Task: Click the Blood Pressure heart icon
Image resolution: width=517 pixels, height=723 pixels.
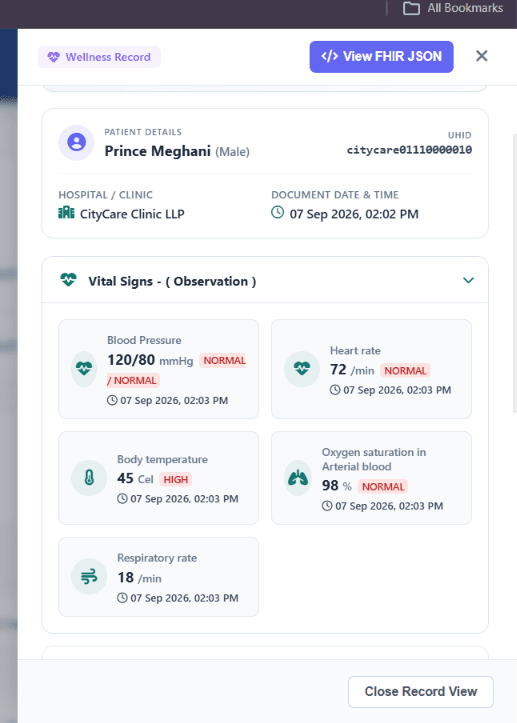Action: point(84,368)
